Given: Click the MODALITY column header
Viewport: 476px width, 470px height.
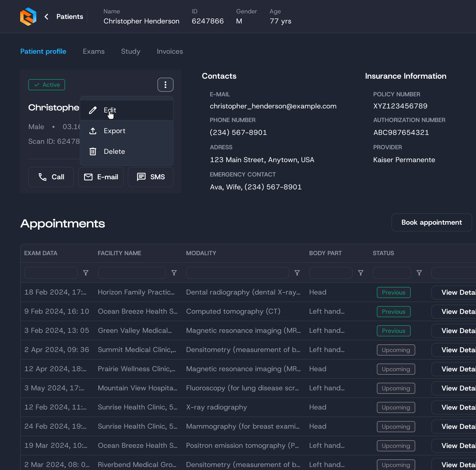Looking at the screenshot, I should click(x=201, y=253).
